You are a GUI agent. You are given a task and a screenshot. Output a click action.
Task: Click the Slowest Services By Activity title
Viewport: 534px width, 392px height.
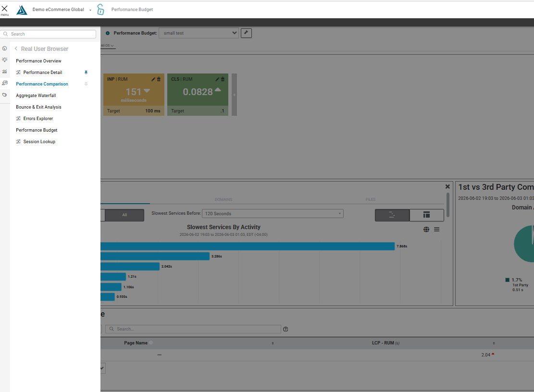[x=224, y=227]
